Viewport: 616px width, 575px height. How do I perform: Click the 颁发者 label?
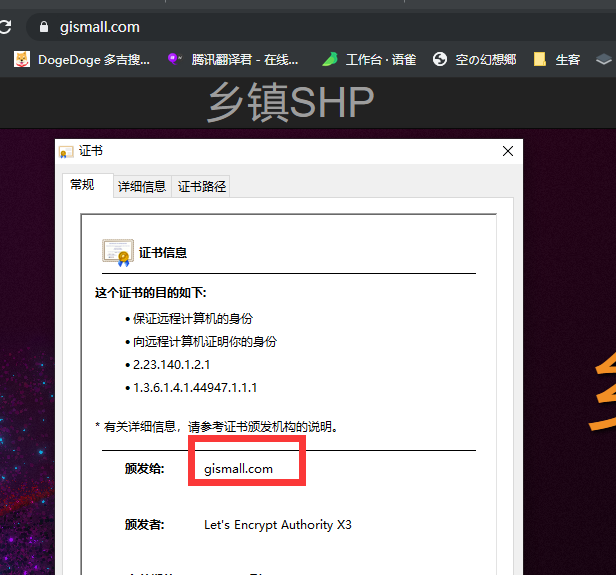(145, 525)
